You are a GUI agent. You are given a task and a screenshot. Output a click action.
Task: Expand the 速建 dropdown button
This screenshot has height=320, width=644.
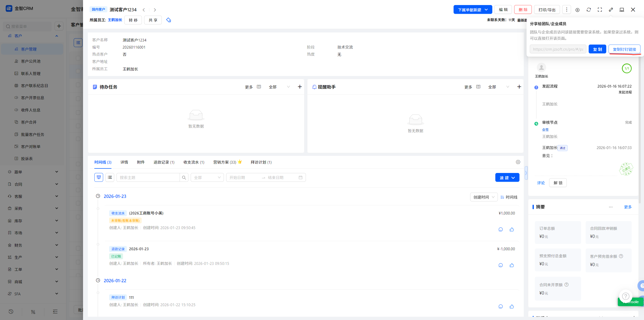[507, 177]
